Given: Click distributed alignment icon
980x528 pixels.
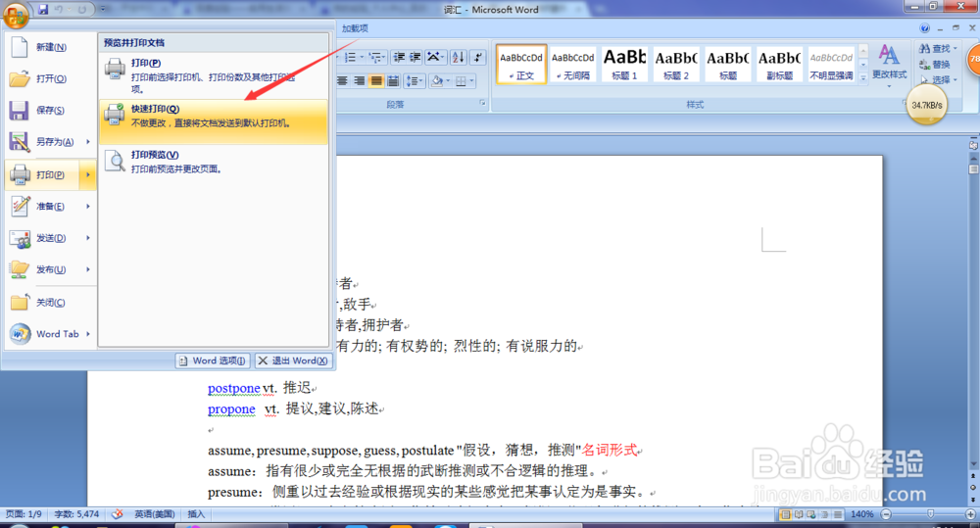Looking at the screenshot, I should [393, 80].
